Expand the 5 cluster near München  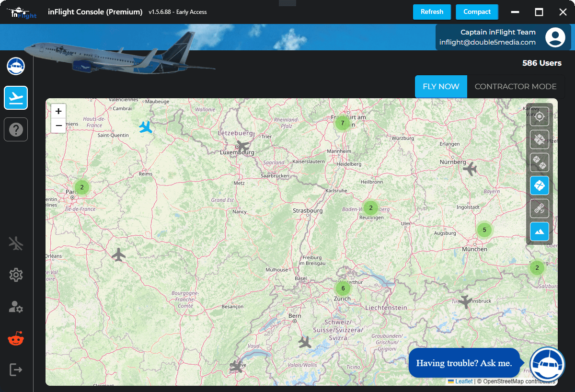click(484, 230)
